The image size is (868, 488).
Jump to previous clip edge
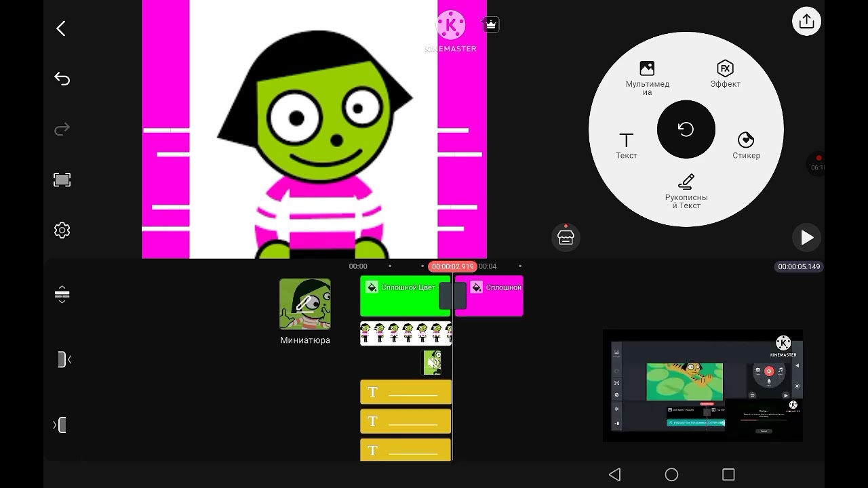(x=63, y=359)
